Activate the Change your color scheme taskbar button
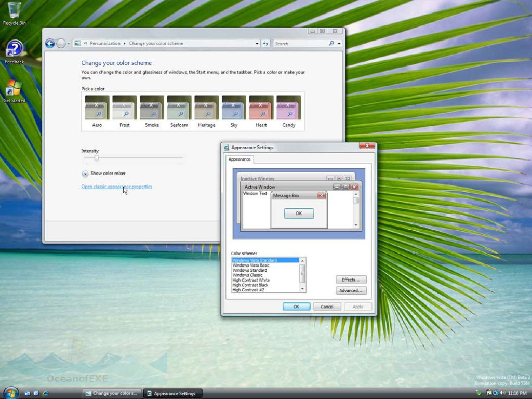The width and height of the screenshot is (532, 399). tap(112, 393)
